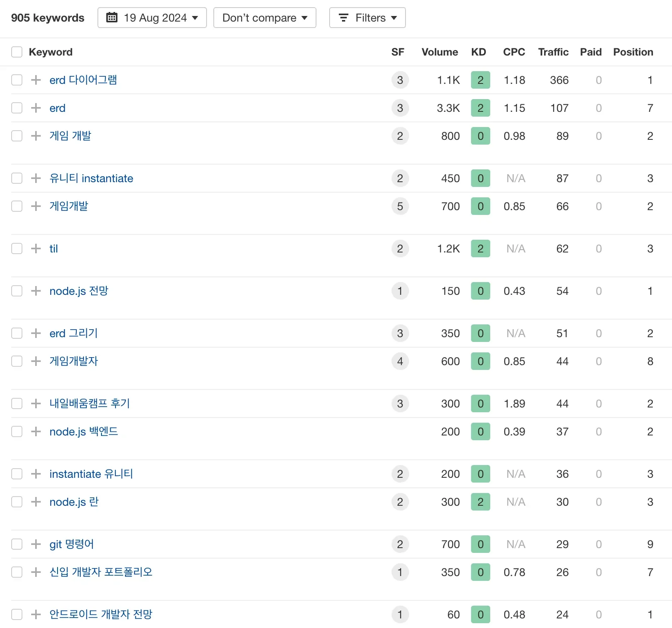672x628 pixels.
Task: Open the 'node.js 백엔드' keyword link
Action: (84, 431)
